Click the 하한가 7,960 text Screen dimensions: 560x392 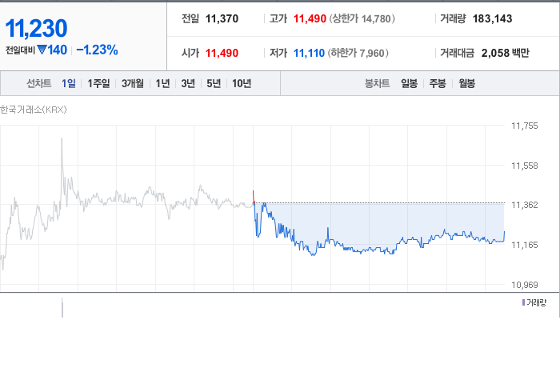coord(358,53)
